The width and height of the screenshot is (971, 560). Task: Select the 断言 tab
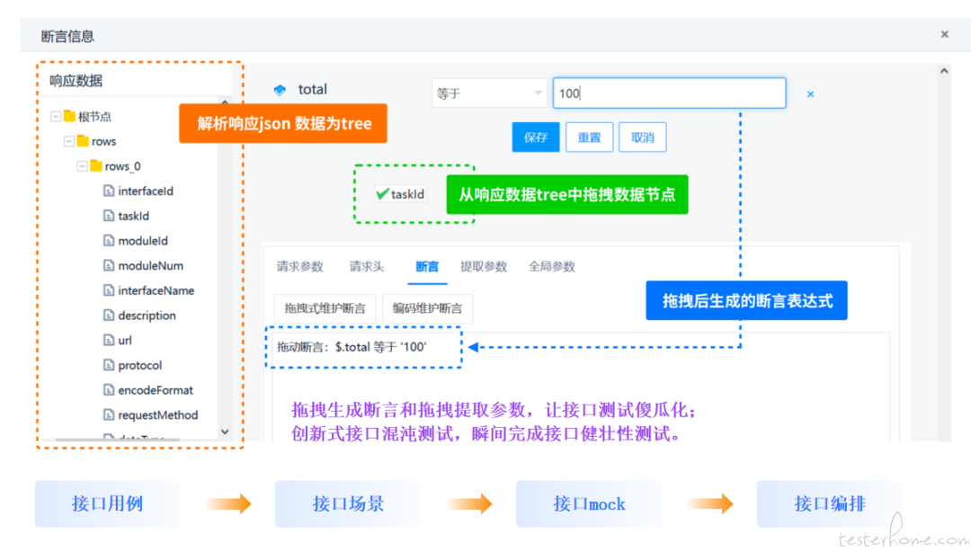click(427, 266)
